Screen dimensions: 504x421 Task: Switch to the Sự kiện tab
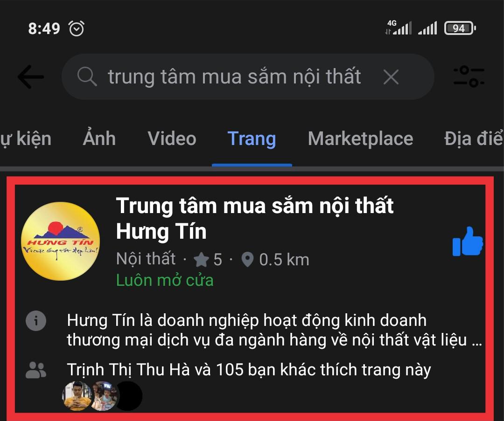[x=26, y=139]
